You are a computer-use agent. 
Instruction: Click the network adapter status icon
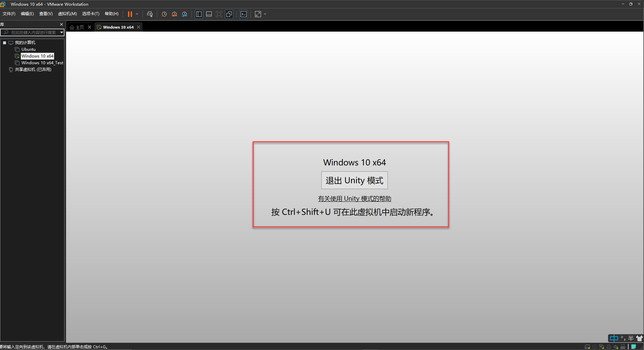(x=602, y=347)
